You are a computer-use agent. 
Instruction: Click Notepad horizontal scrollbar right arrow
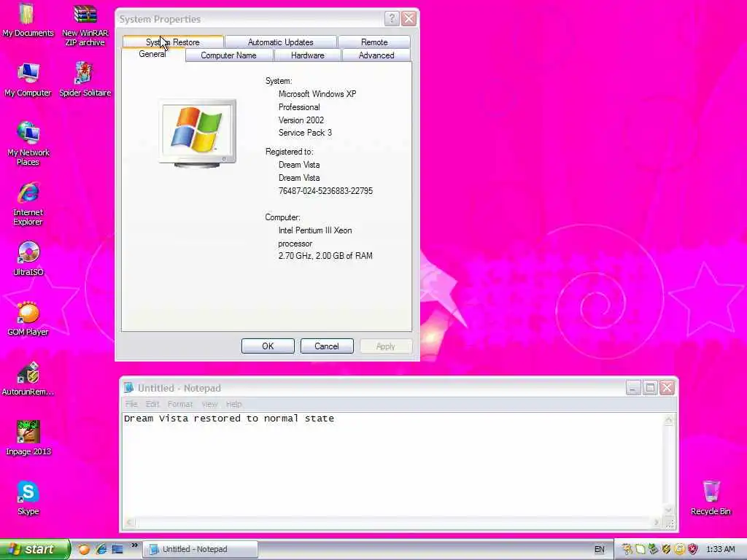click(657, 522)
